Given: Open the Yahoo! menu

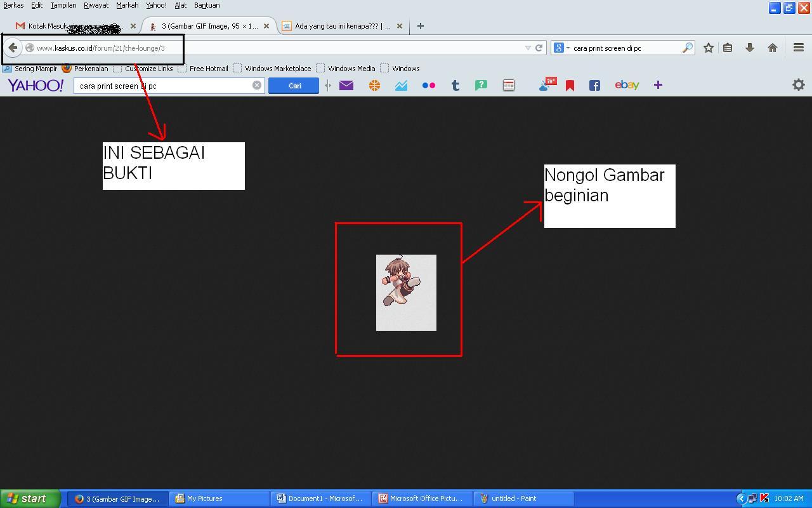Looking at the screenshot, I should [x=156, y=5].
